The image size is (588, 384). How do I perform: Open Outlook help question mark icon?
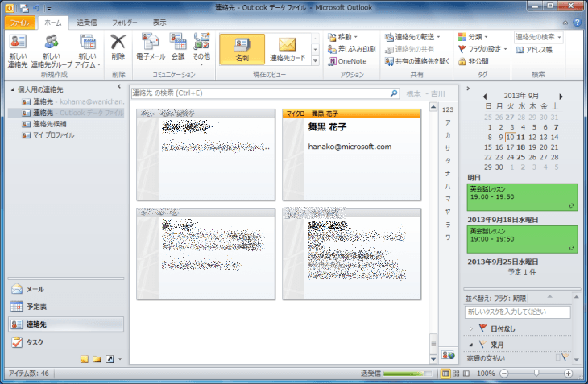coord(577,23)
